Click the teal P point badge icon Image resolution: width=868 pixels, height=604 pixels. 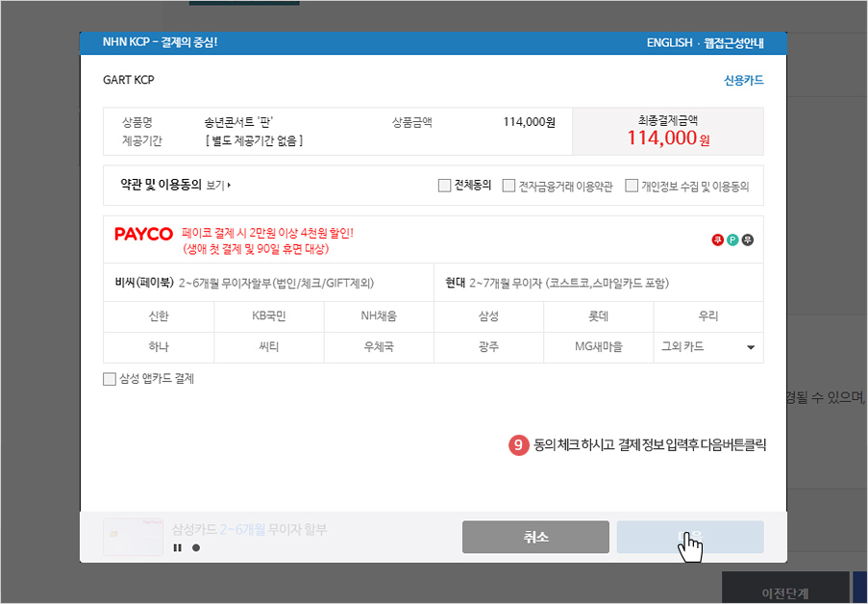point(732,239)
